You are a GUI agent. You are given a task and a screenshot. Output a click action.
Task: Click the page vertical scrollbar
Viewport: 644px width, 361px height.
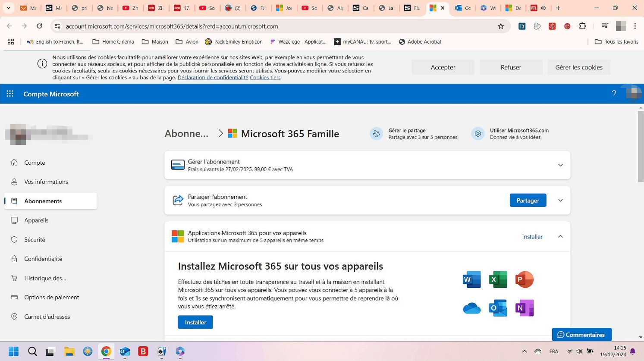click(641, 147)
